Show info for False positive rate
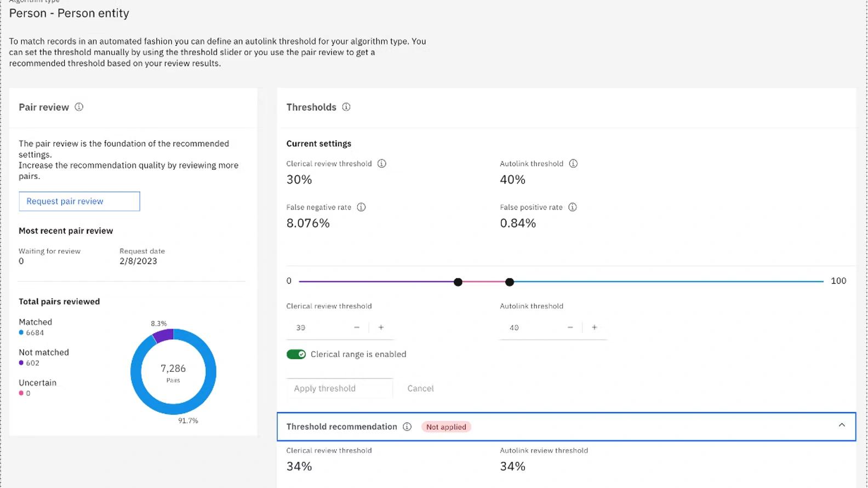This screenshot has width=868, height=488. (573, 208)
